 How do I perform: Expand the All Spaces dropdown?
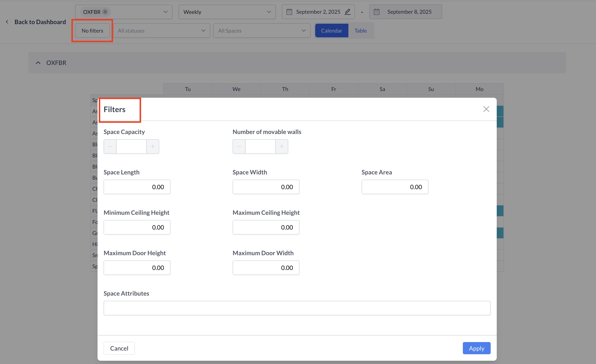coord(262,31)
